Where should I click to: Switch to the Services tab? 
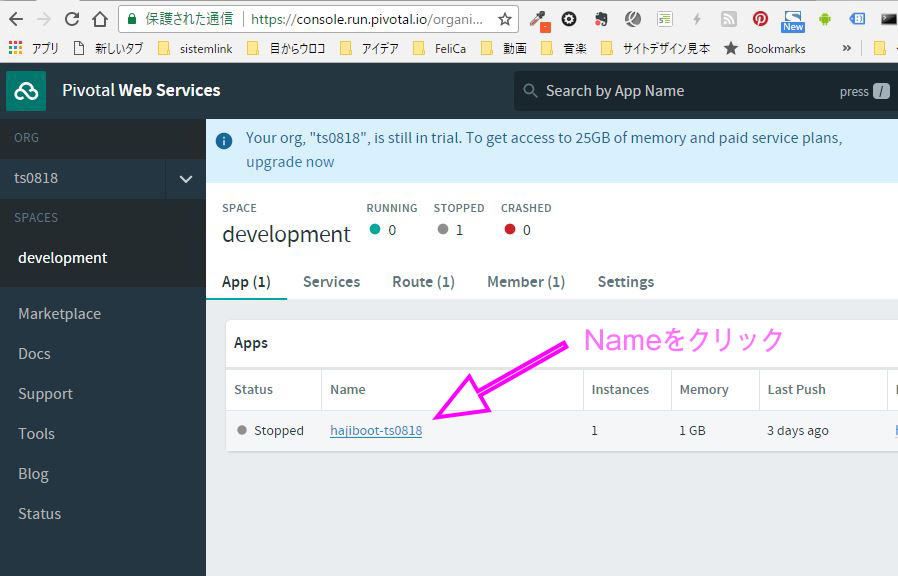[x=332, y=282]
